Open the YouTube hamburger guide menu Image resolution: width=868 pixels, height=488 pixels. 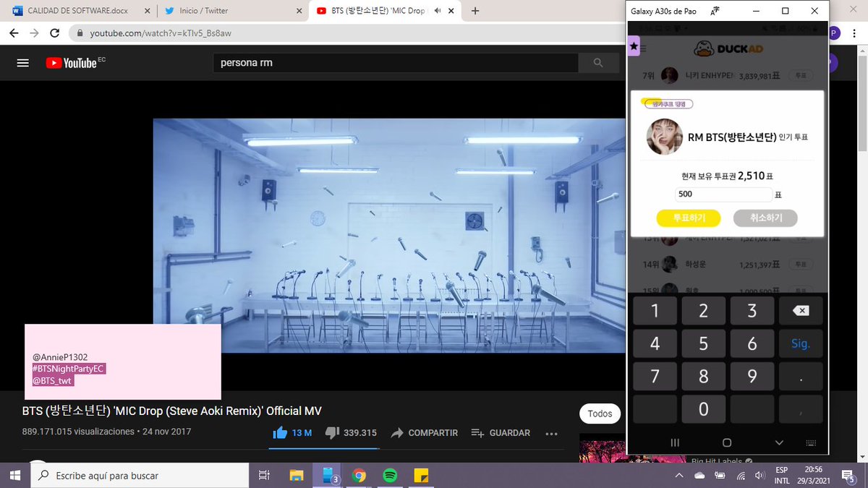pyautogui.click(x=22, y=63)
